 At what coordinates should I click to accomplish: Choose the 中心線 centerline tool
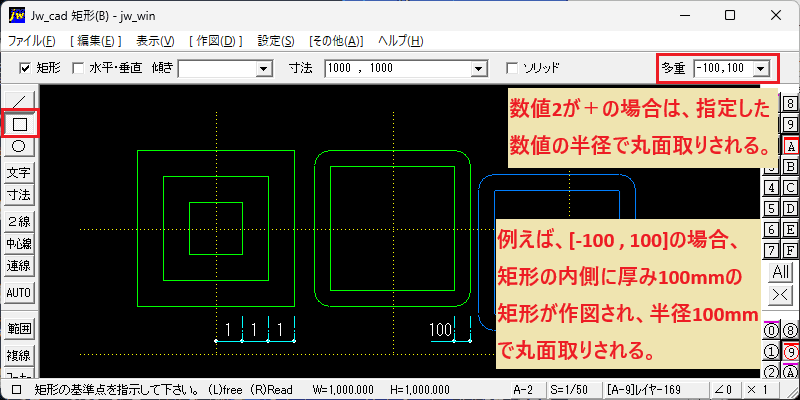pos(19,243)
